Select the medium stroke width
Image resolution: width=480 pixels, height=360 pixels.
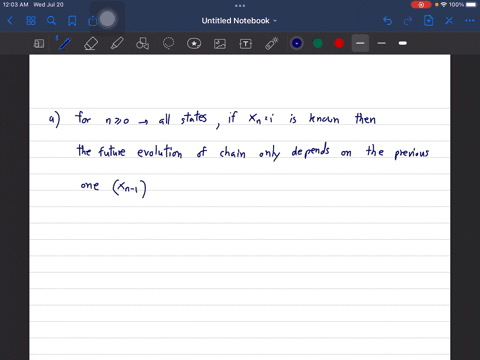pyautogui.click(x=382, y=43)
